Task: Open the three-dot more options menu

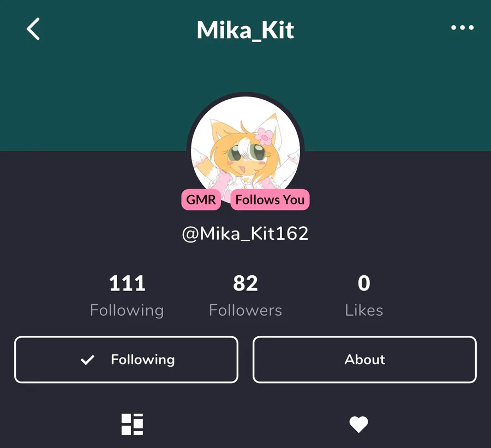Action: [462, 28]
